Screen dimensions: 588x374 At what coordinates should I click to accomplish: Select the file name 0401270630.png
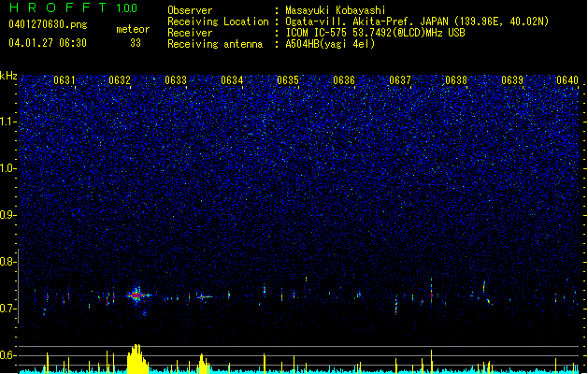click(48, 24)
